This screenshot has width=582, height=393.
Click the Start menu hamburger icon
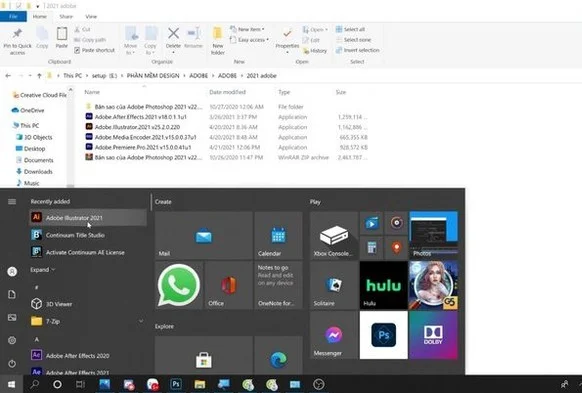pos(12,202)
